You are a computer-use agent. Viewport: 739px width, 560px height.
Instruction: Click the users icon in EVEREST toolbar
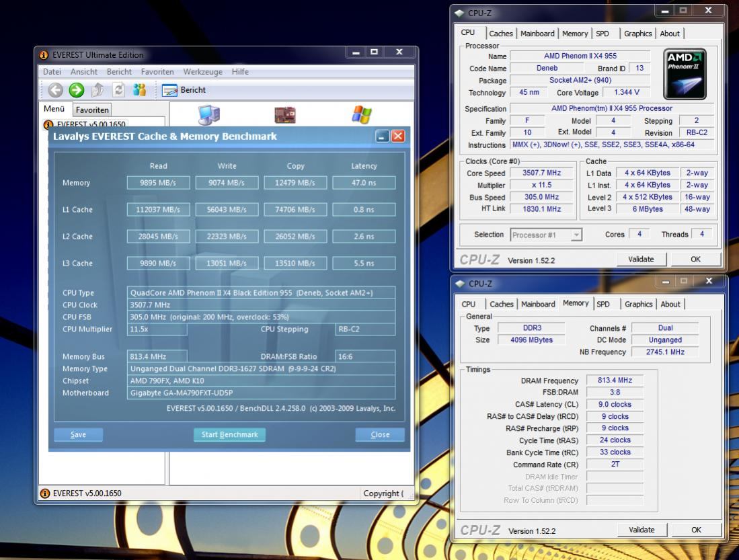[139, 89]
